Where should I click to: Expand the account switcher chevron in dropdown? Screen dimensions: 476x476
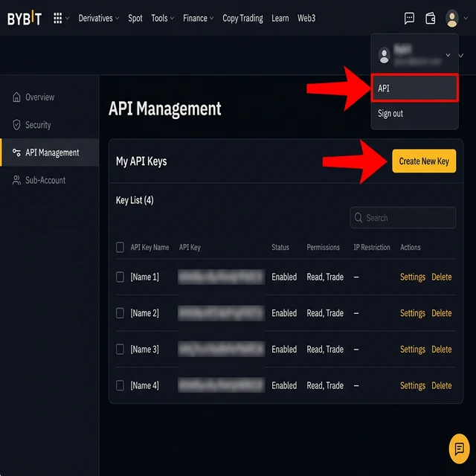pyautogui.click(x=448, y=55)
